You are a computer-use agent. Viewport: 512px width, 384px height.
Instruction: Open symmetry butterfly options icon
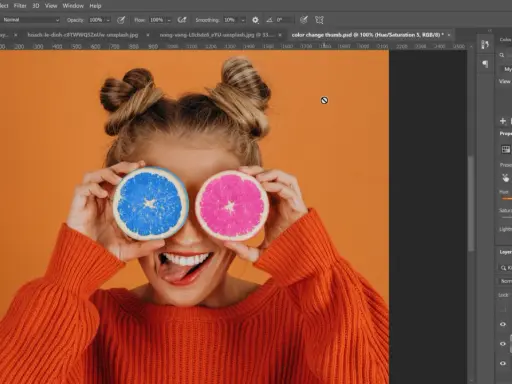tap(319, 20)
